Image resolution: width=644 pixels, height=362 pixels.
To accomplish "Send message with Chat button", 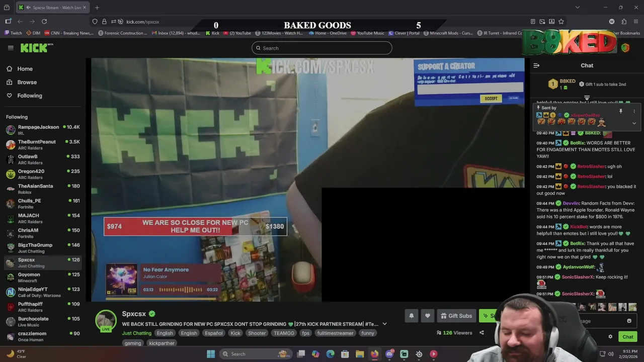I will tap(627, 337).
